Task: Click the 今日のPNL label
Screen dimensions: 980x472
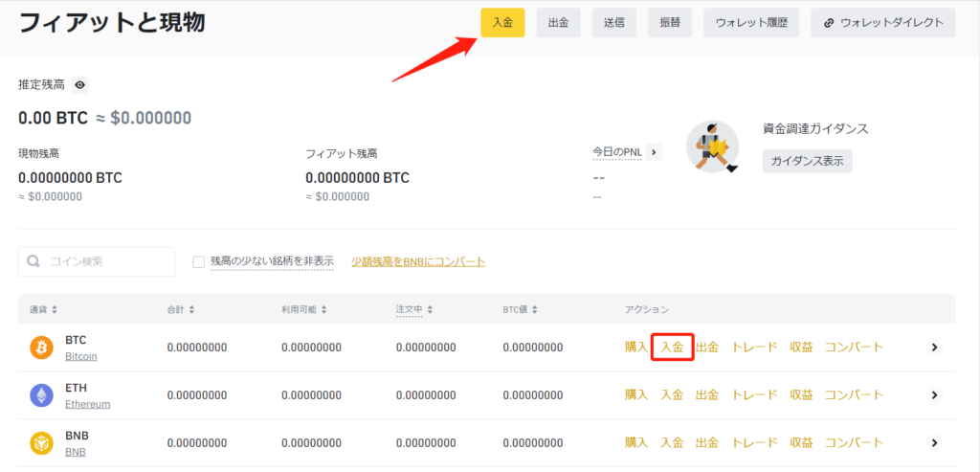Action: (x=617, y=152)
